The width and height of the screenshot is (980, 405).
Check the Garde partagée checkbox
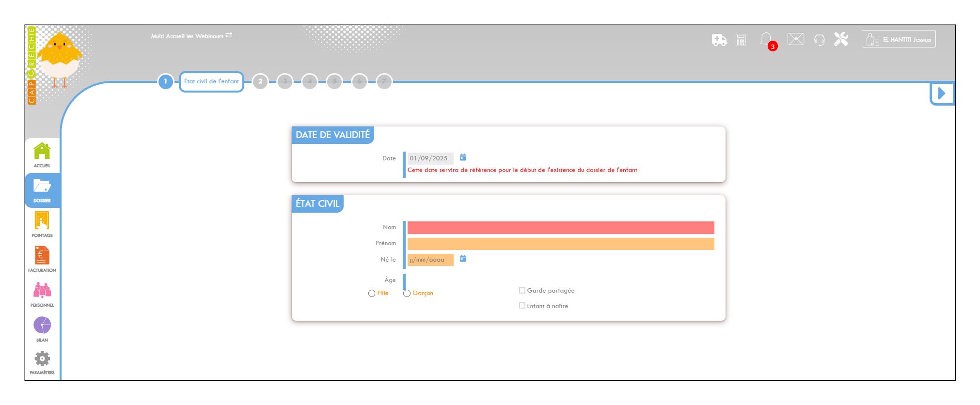[522, 290]
